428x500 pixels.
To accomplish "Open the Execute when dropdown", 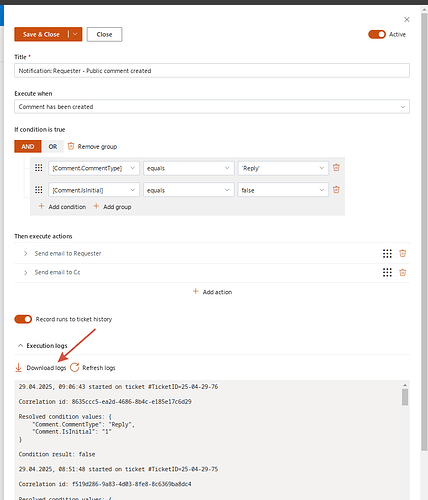I will (x=212, y=107).
